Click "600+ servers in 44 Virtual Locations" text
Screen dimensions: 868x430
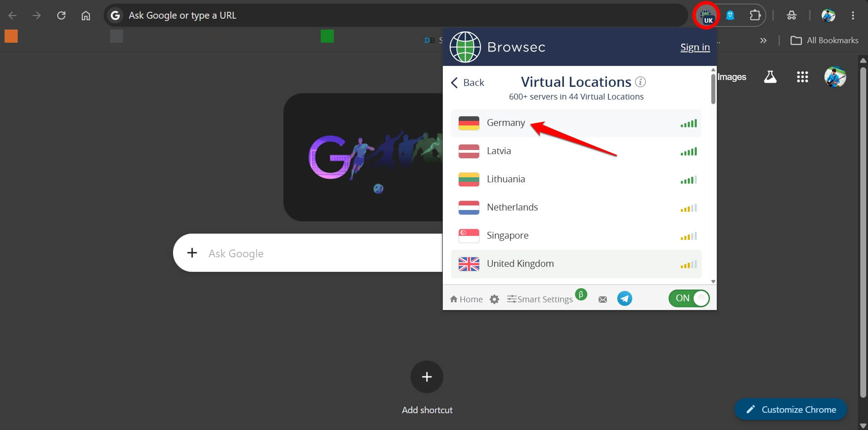click(576, 96)
